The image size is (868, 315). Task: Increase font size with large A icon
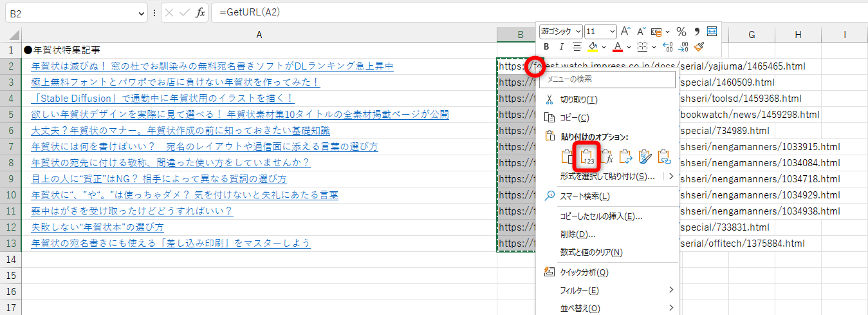(625, 32)
